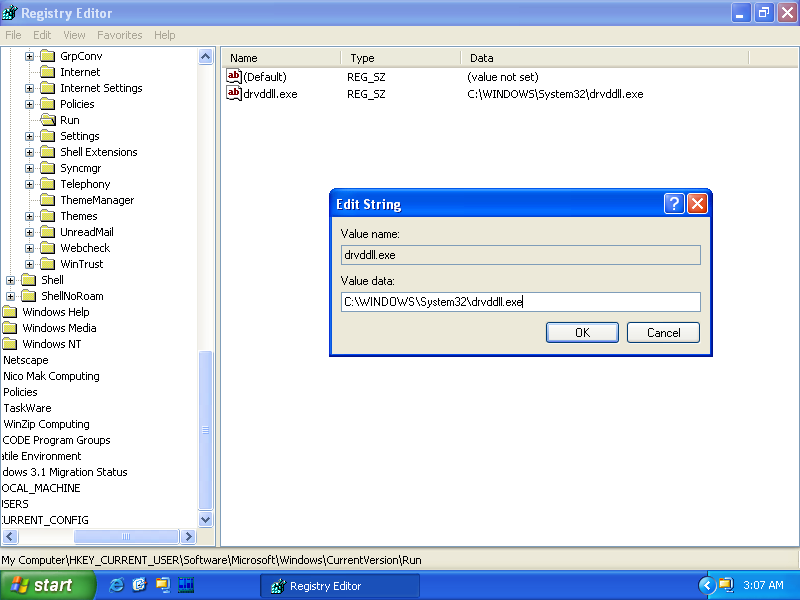Expand the Settings key

click(30, 136)
